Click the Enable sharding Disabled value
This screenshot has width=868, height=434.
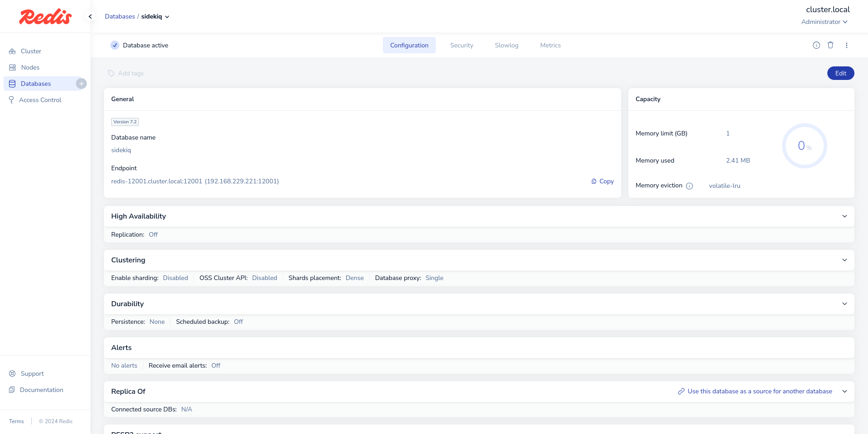pos(175,278)
